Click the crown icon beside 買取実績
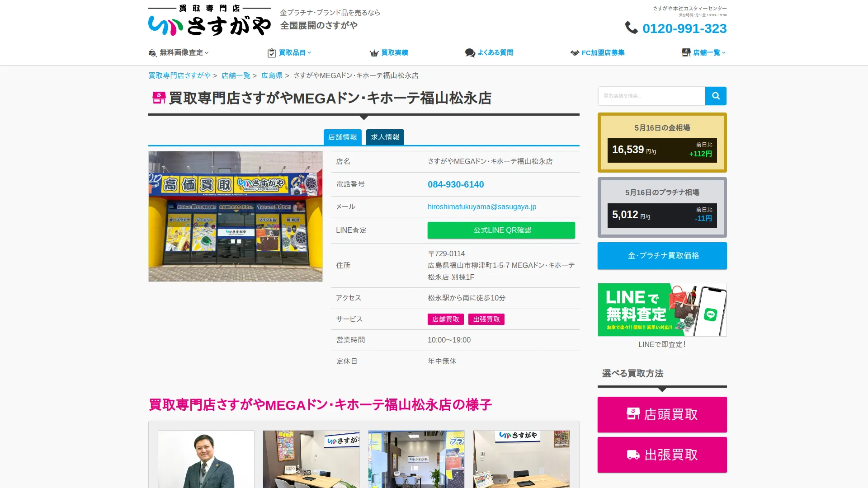868x488 pixels. coord(374,53)
